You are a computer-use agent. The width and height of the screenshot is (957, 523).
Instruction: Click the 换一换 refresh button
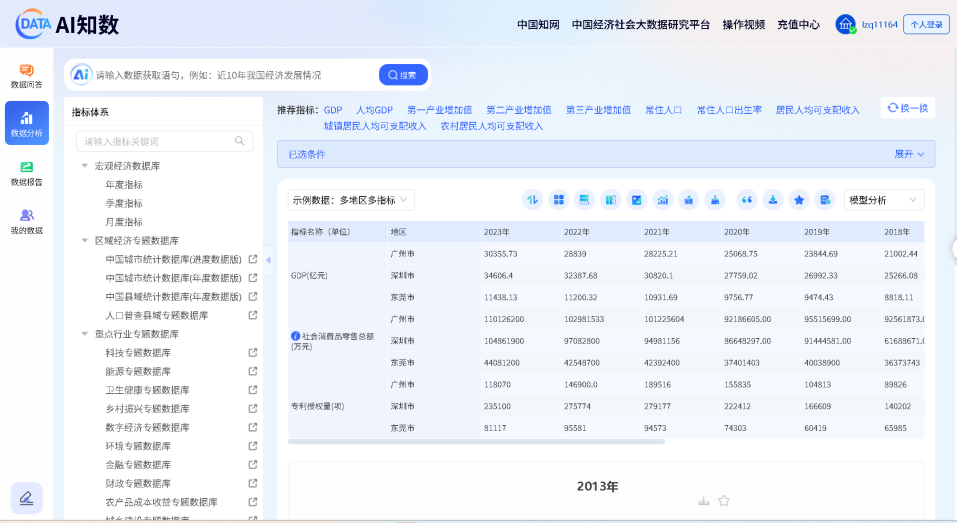[x=907, y=108]
